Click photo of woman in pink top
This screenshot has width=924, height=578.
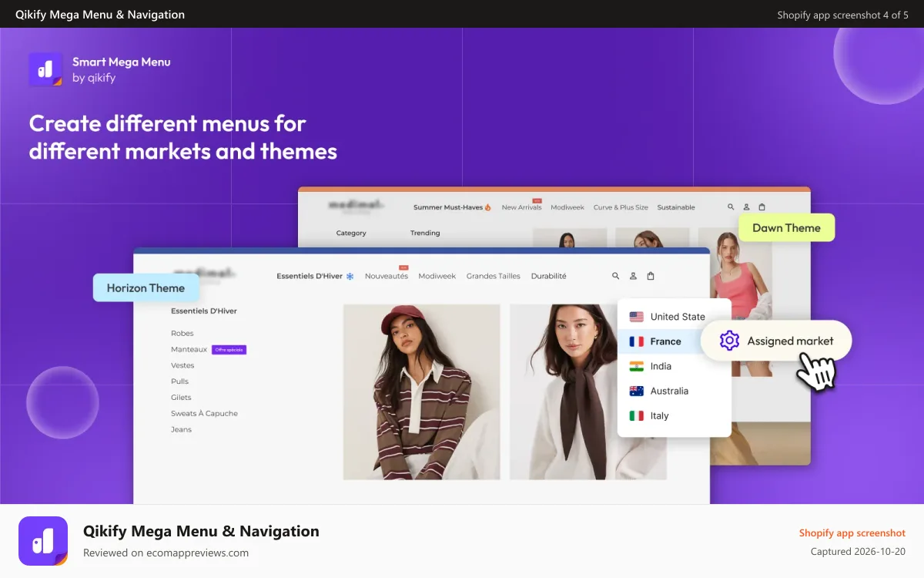[735, 301]
